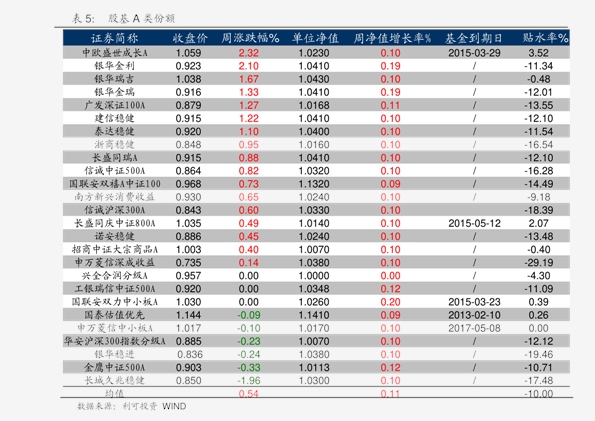Viewport: 595px width, 421px height.
Task: Select the fund name 信诚沪深300A
Action: [x=114, y=210]
